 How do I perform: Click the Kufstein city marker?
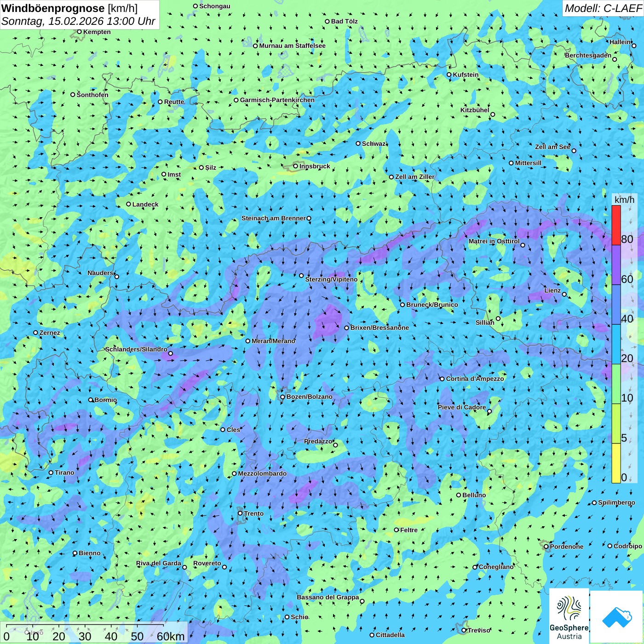point(449,75)
